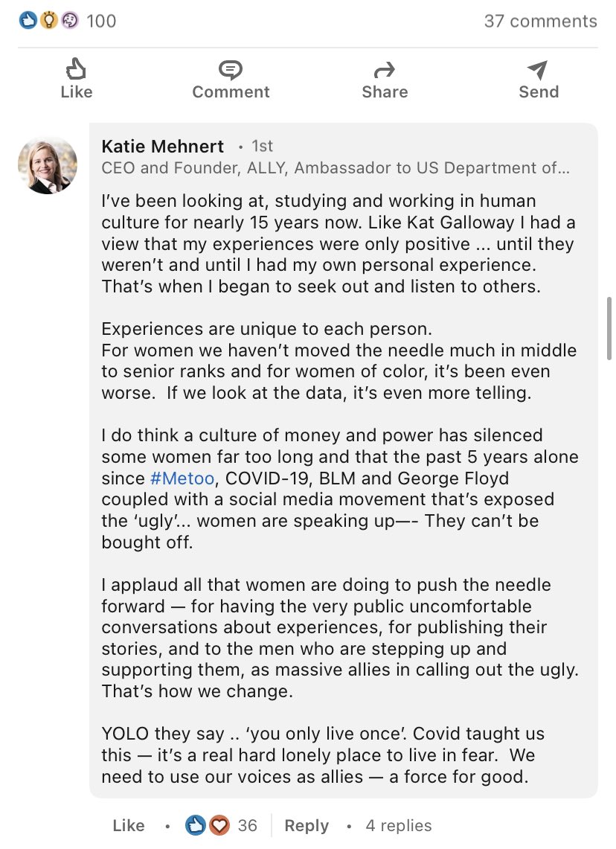Image resolution: width=616 pixels, height=849 pixels.
Task: Expand truncated headline 'CEO and Founder, ALLY'
Action: [x=335, y=168]
